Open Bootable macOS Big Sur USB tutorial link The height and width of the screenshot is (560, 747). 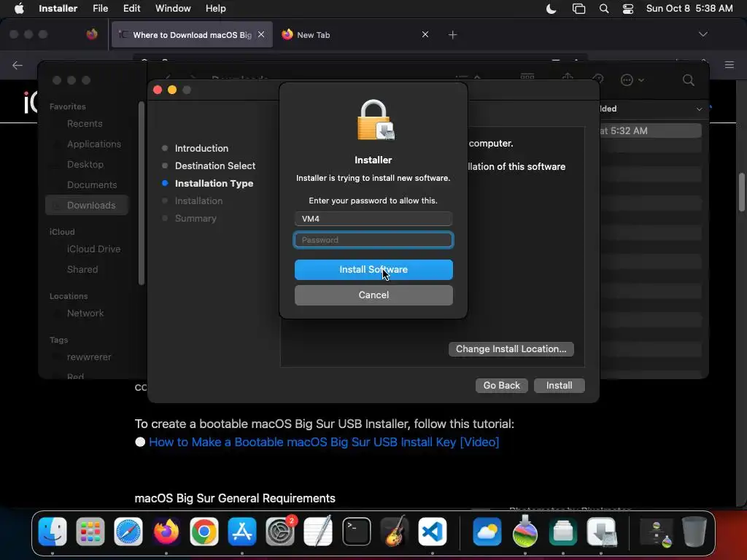(324, 442)
